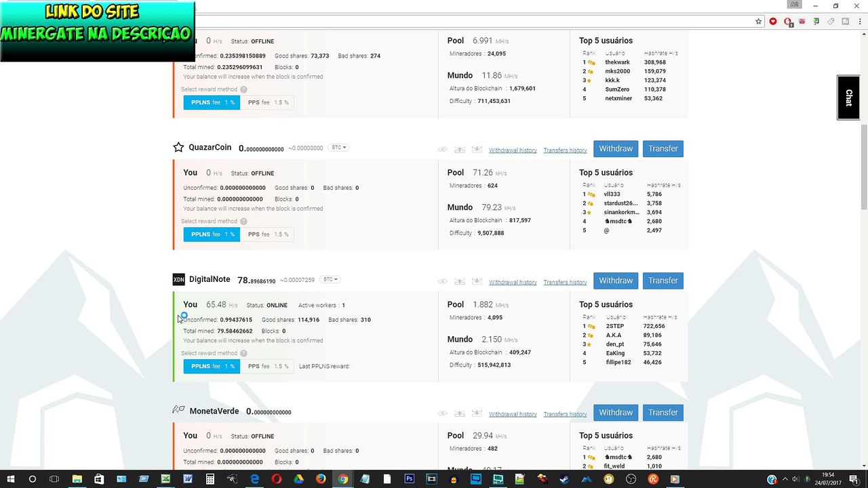Open Excel from the taskbar
Viewport: 868px width, 488px height.
pyautogui.click(x=165, y=479)
